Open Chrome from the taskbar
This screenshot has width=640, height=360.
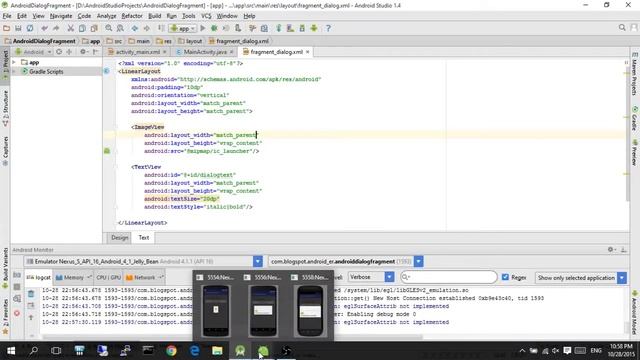171,351
